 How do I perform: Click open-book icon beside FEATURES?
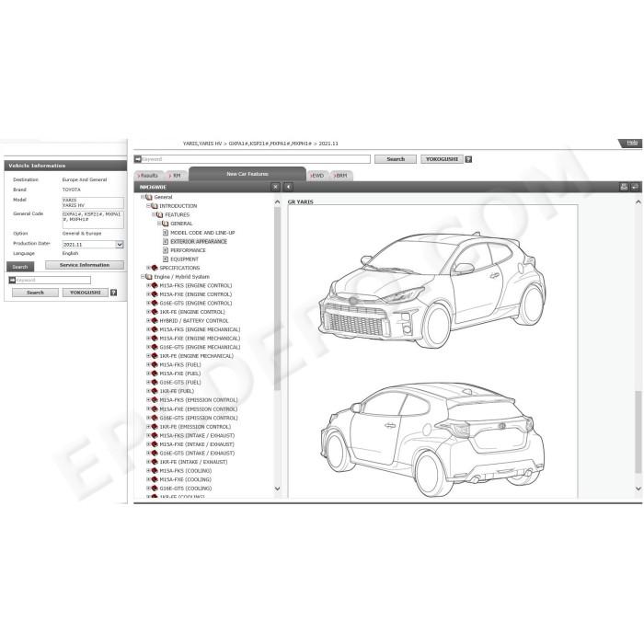(x=160, y=214)
